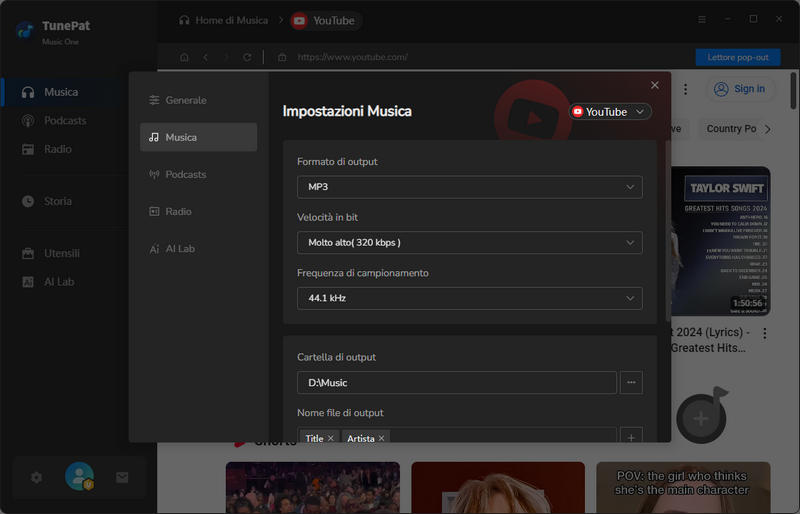Open the Taylor Swift Greatest Hits thumbnail

pos(720,241)
